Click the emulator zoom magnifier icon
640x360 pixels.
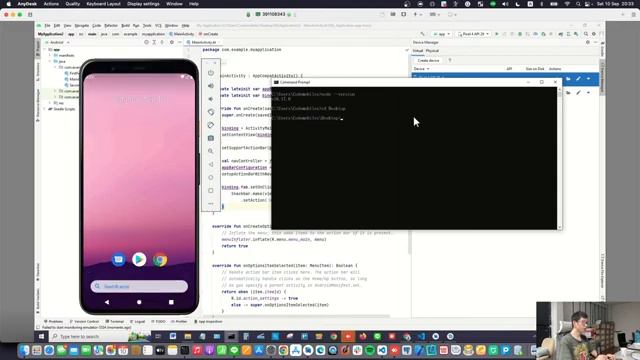click(x=211, y=151)
